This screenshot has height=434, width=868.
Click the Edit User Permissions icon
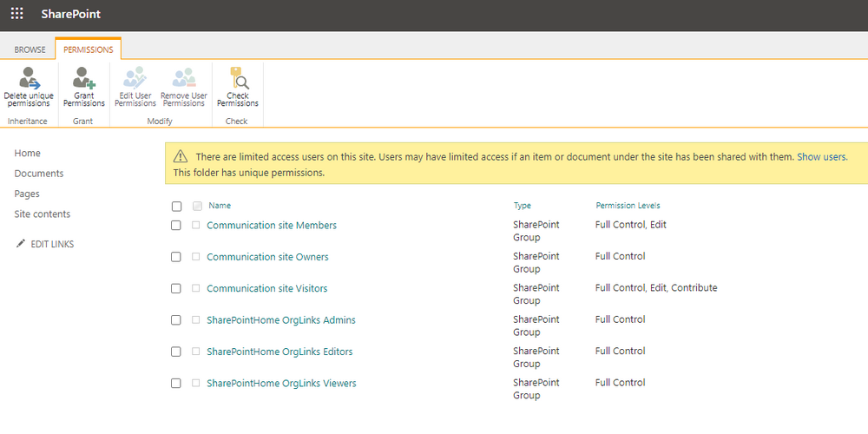pyautogui.click(x=135, y=78)
